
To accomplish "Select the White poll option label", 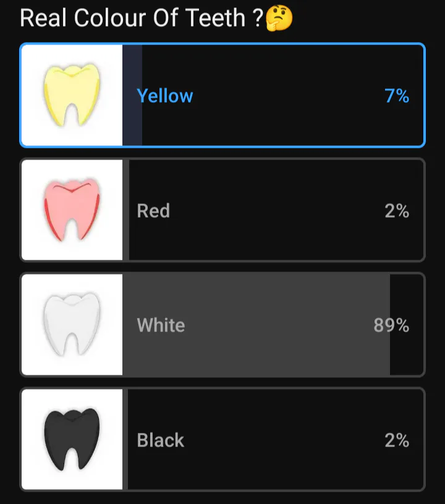I will pos(161,325).
